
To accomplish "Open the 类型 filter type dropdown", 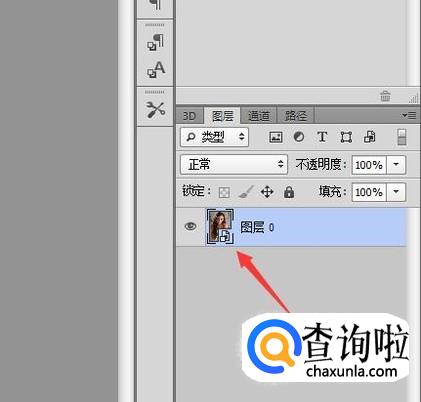I will click(214, 137).
